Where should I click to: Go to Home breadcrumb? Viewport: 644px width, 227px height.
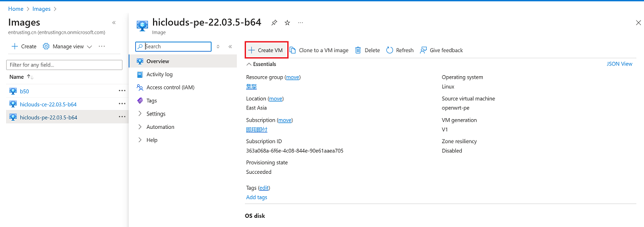(16, 9)
